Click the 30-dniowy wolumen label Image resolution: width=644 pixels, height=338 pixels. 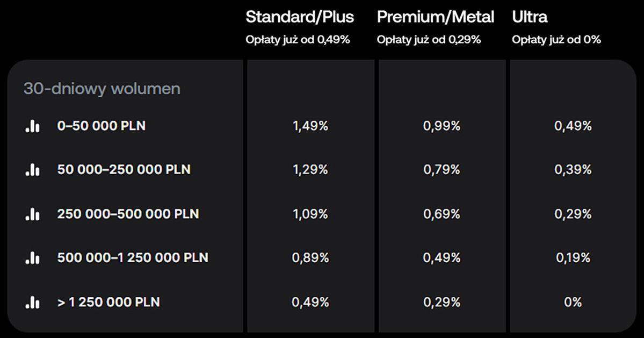[102, 89]
